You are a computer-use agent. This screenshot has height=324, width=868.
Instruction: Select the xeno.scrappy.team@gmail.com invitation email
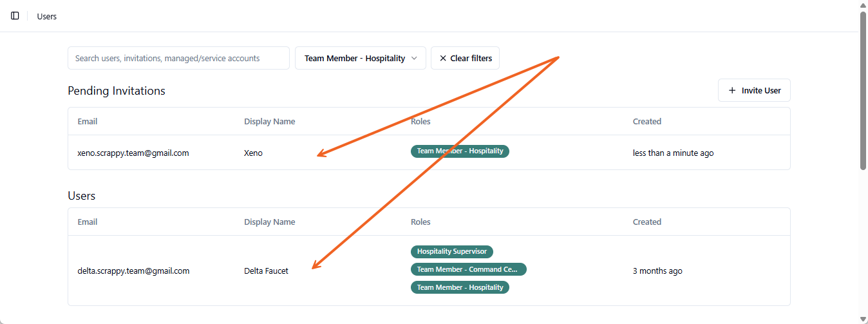click(x=133, y=153)
